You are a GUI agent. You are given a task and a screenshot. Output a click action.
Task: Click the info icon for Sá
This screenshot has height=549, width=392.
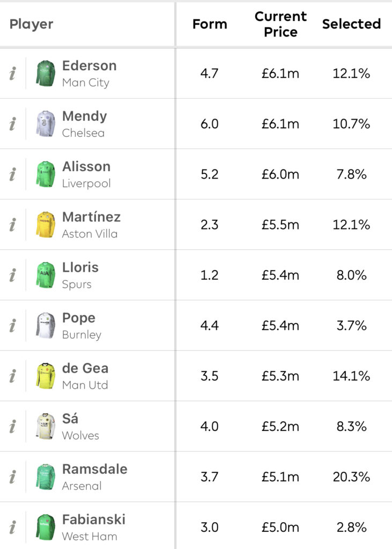pyautogui.click(x=13, y=426)
